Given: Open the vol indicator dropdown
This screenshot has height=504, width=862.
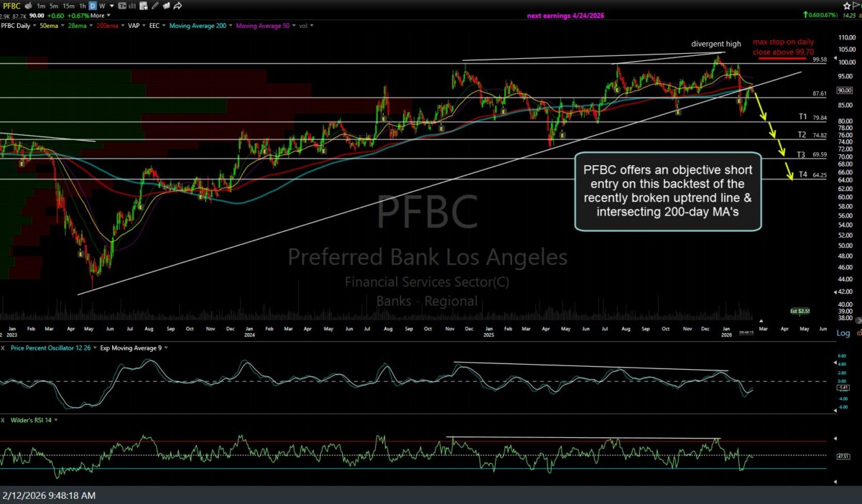Looking at the screenshot, I should pos(312,26).
